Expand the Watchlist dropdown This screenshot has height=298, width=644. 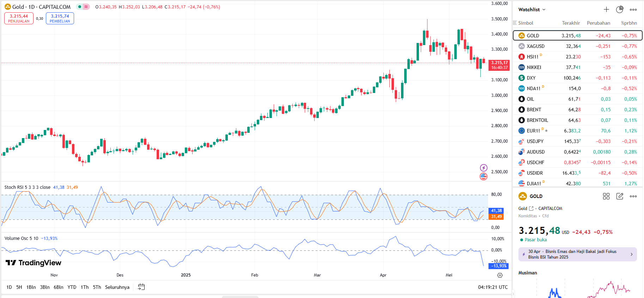tap(532, 10)
